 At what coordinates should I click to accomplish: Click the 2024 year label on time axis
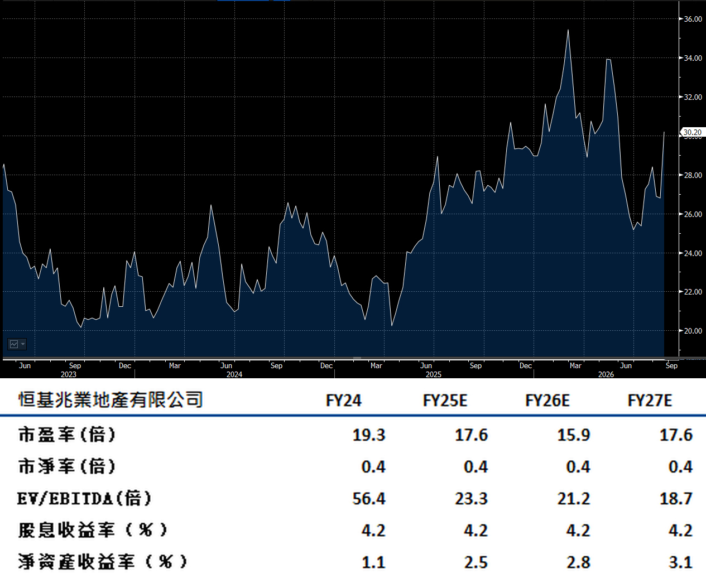(x=234, y=374)
